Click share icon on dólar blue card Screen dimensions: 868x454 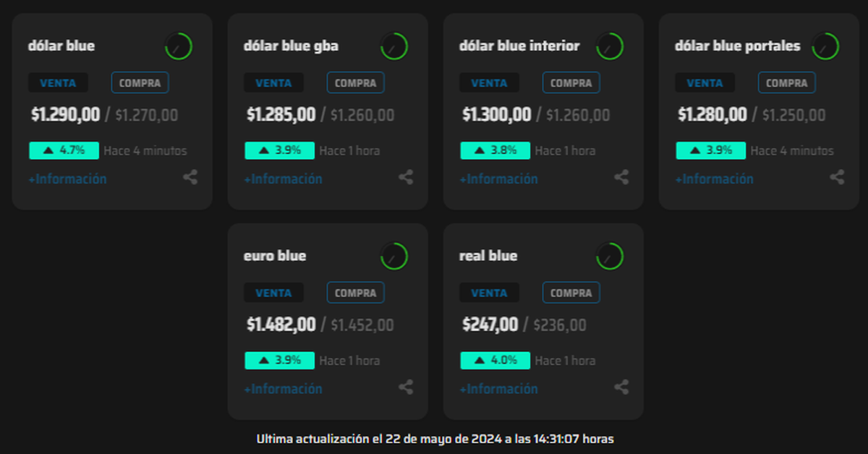point(190,177)
